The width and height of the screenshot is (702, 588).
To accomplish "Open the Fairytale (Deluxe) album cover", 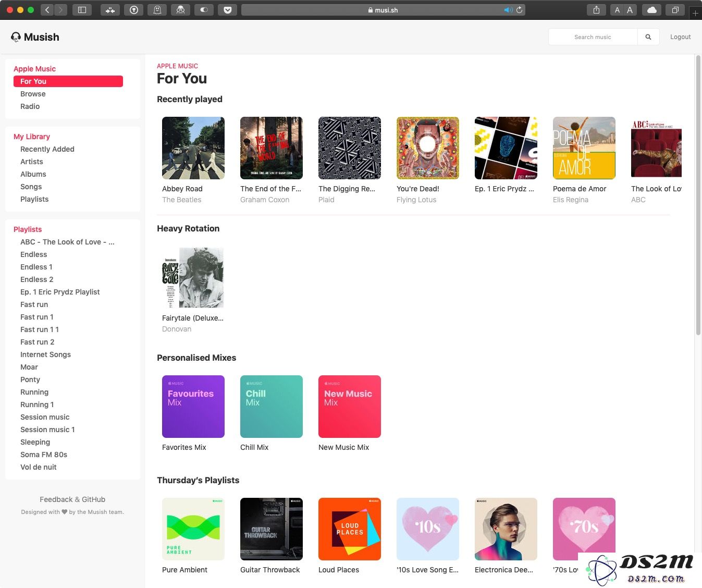I will pos(193,277).
